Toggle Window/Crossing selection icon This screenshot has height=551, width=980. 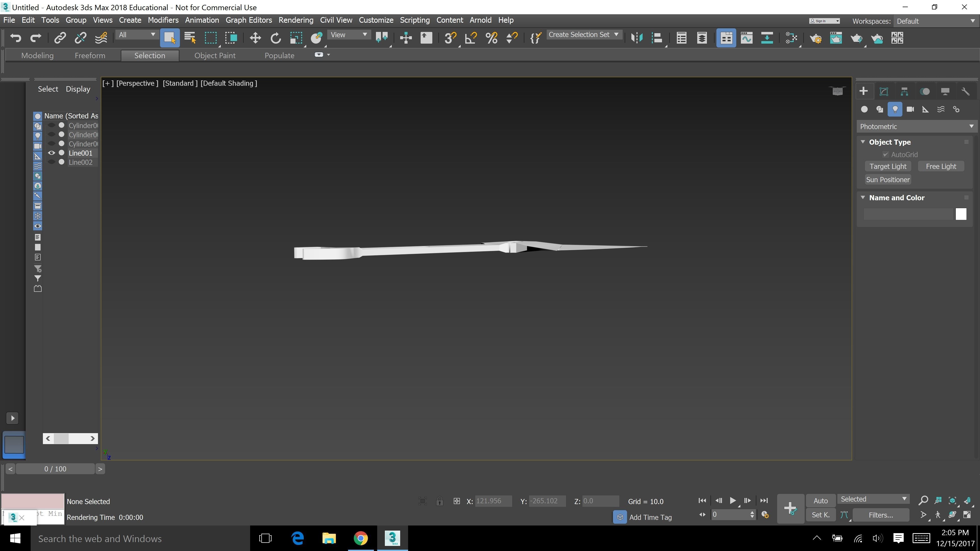coord(231,38)
